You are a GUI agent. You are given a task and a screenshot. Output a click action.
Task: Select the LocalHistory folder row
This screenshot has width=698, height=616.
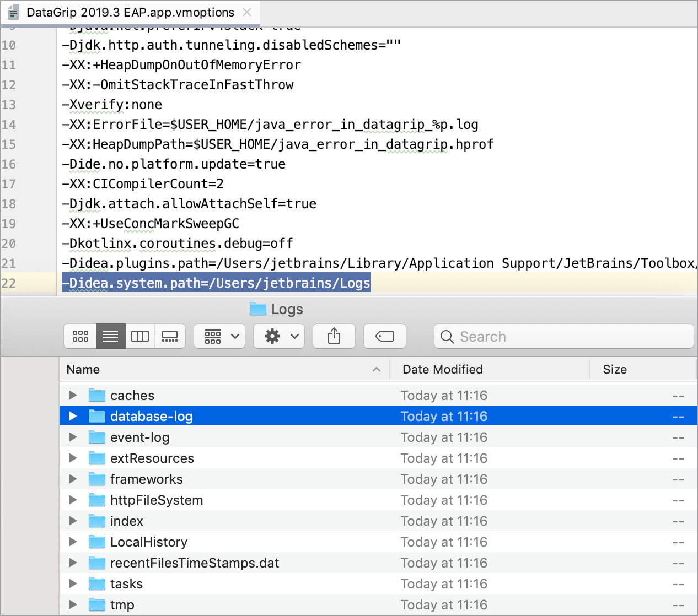click(x=148, y=542)
